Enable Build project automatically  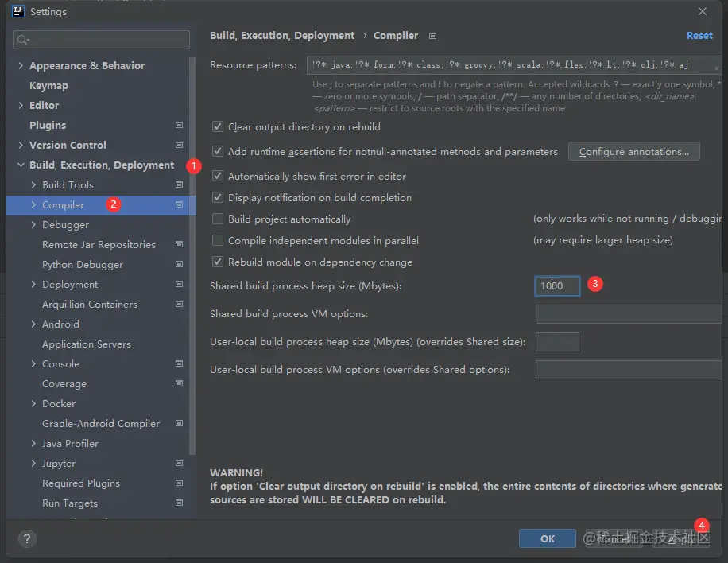tap(217, 219)
